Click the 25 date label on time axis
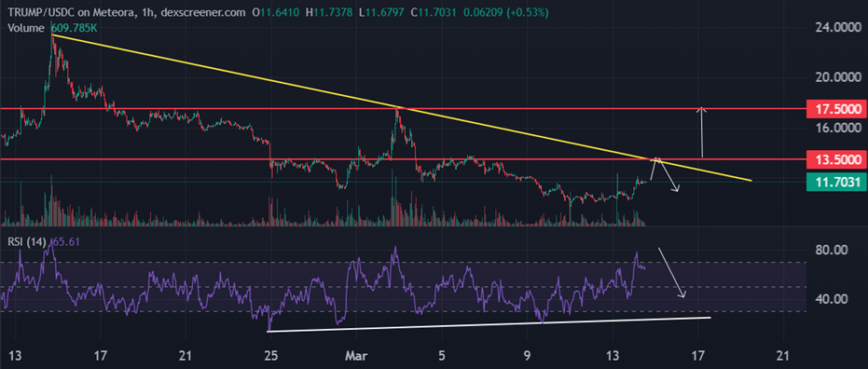Image resolution: width=868 pixels, height=369 pixels. coord(271,355)
